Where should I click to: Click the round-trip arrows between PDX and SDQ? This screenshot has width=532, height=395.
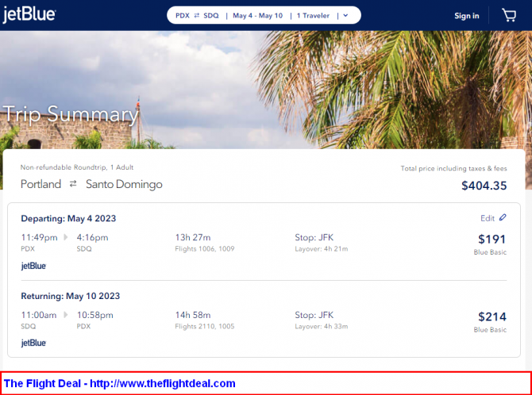(197, 16)
